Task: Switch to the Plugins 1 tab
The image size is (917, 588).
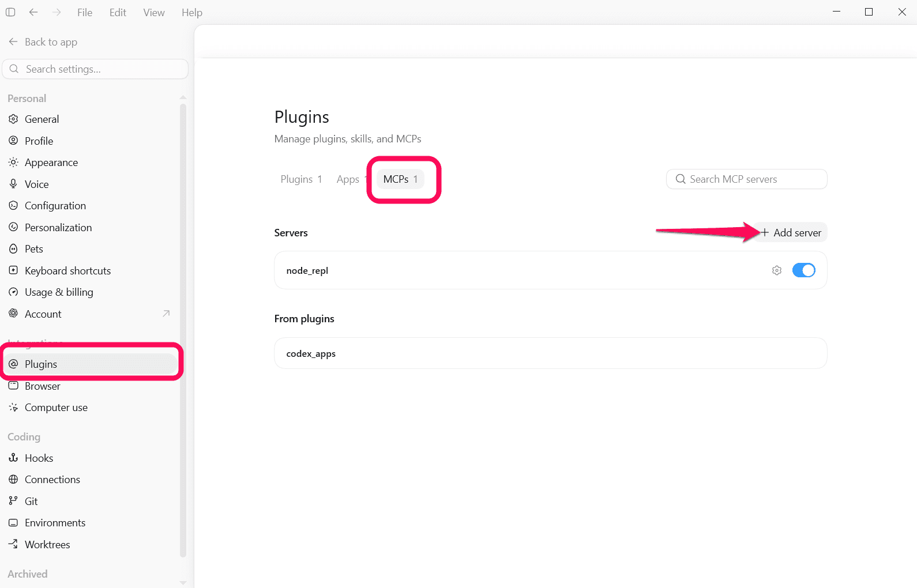Action: 301,179
